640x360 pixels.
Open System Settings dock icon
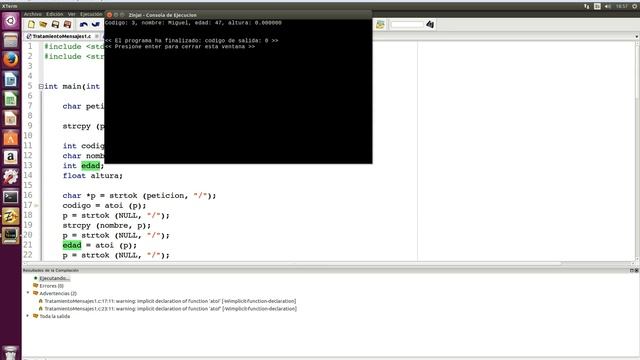11,177
